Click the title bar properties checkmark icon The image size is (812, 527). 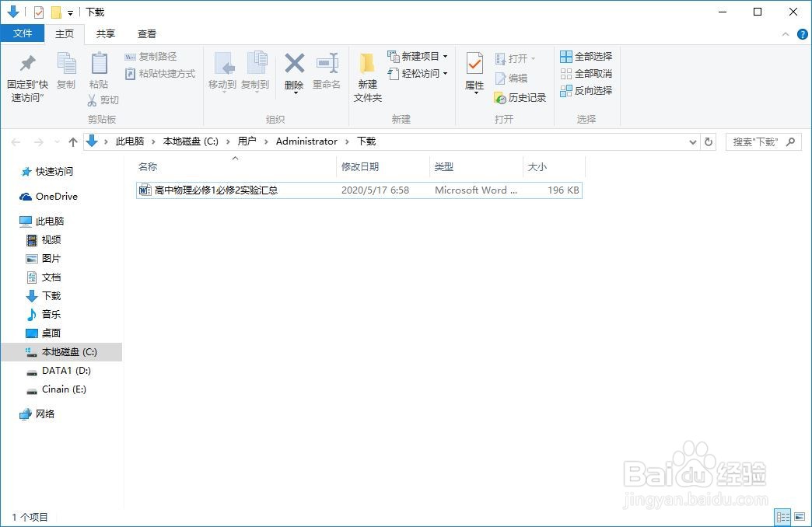[39, 12]
